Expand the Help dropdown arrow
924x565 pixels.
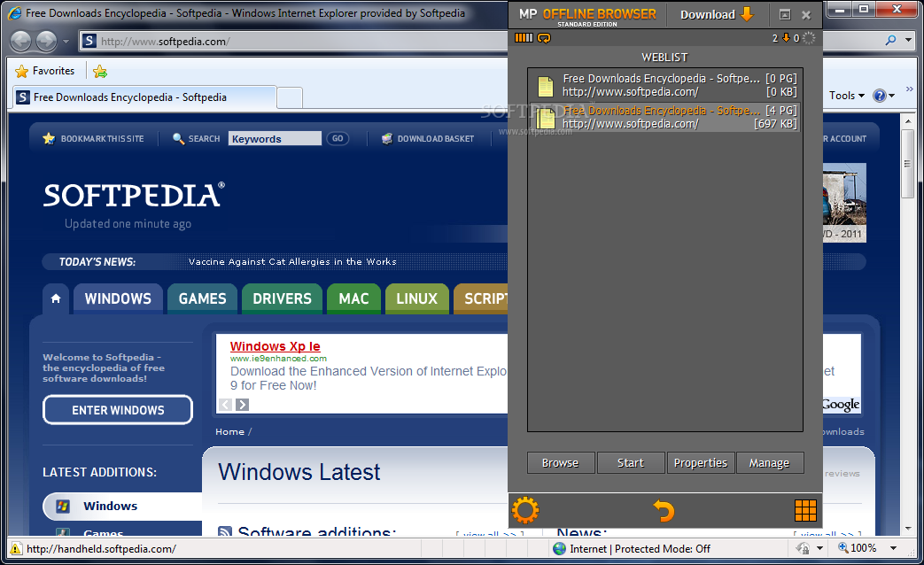(891, 96)
